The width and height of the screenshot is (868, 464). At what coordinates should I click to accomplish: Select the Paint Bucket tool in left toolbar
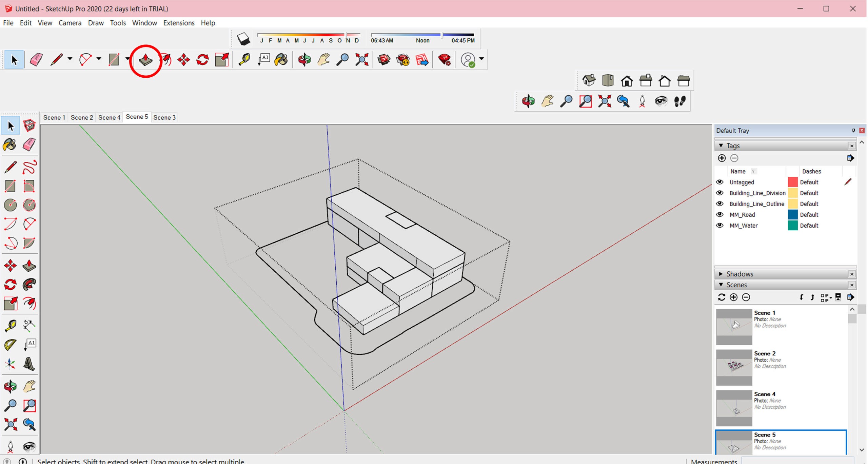coord(9,145)
